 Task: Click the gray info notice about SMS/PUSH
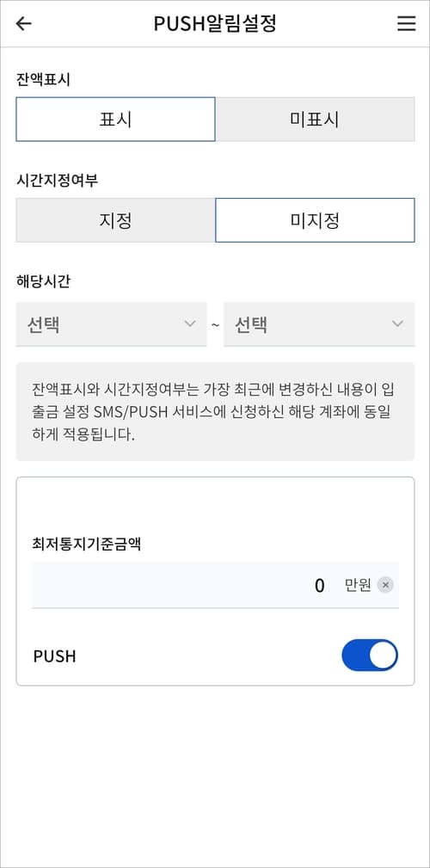tap(215, 411)
